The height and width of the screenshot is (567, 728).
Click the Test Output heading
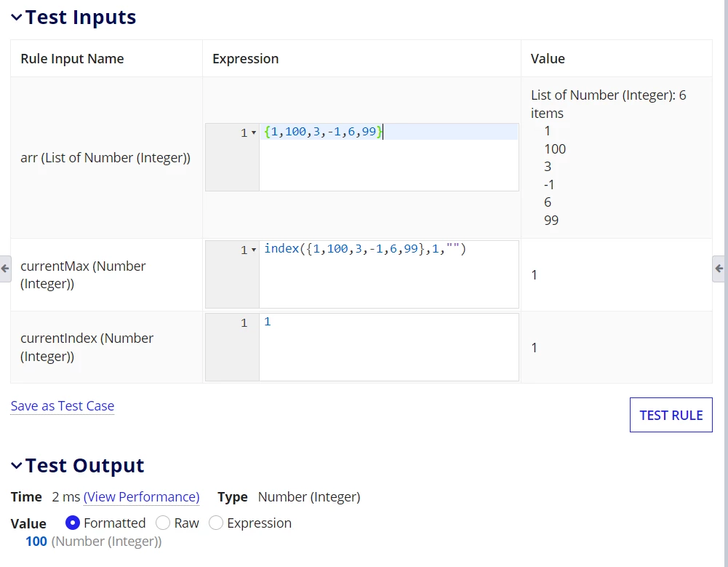pos(84,466)
